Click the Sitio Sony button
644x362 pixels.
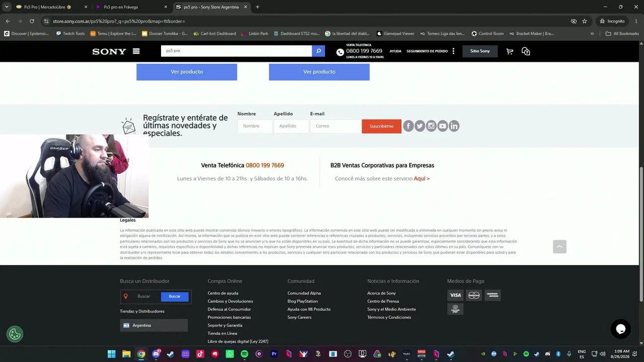pyautogui.click(x=480, y=51)
